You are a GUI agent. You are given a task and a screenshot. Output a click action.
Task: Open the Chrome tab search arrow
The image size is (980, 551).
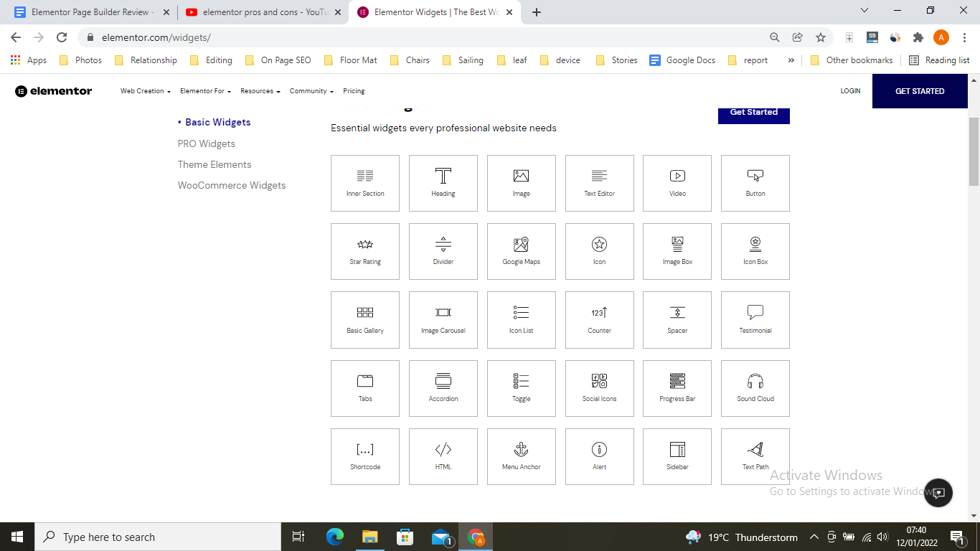[864, 11]
